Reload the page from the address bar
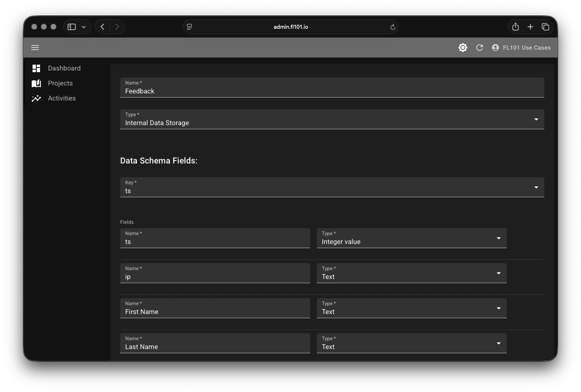This screenshot has width=581, height=392. (392, 27)
